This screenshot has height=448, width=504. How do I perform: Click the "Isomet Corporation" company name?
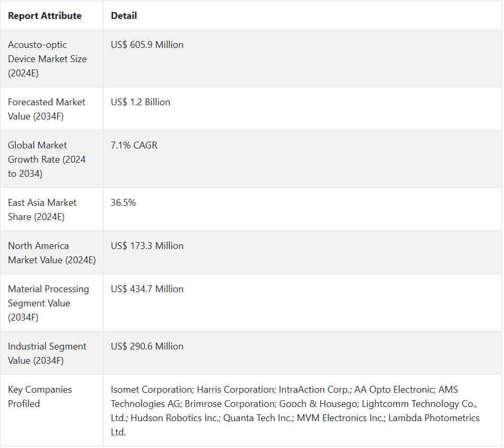coord(152,390)
